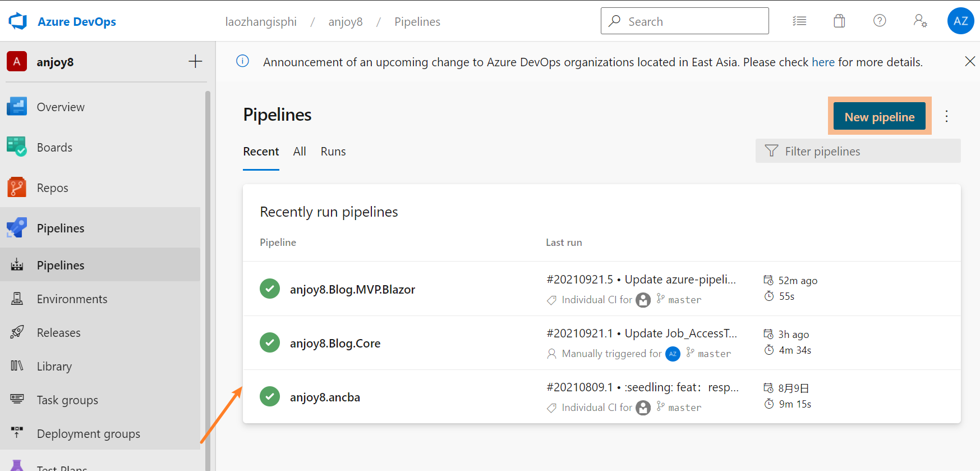Screen dimensions: 980x471
Task: Click the Azure DevOps title text
Action: [77, 21]
